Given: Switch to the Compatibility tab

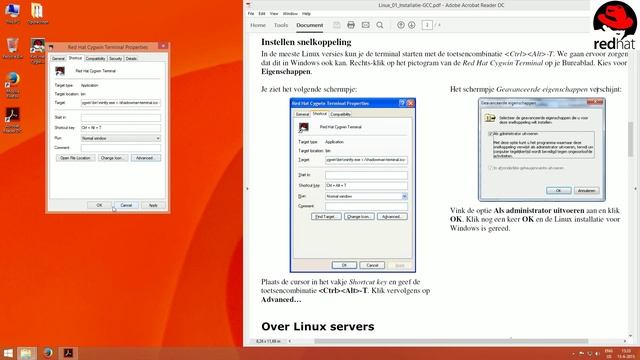Looking at the screenshot, I should tap(96, 59).
